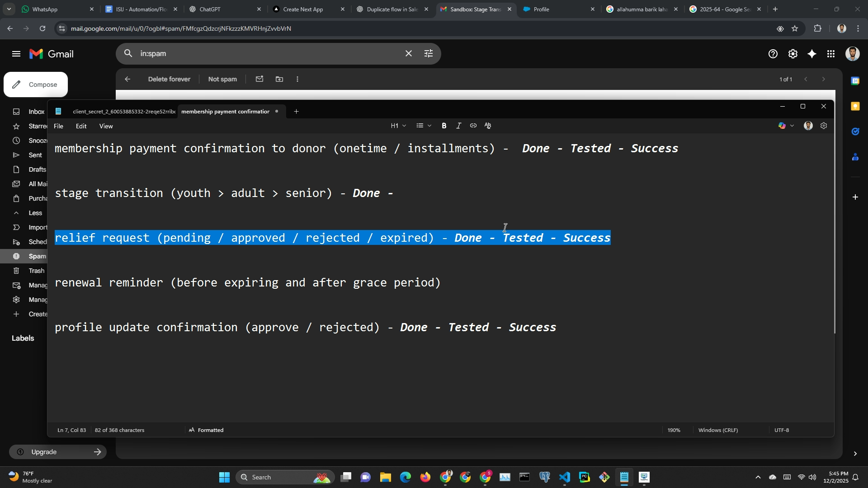This screenshot has height=488, width=868.
Task: Click the 190% zoom level indicator
Action: (674, 430)
